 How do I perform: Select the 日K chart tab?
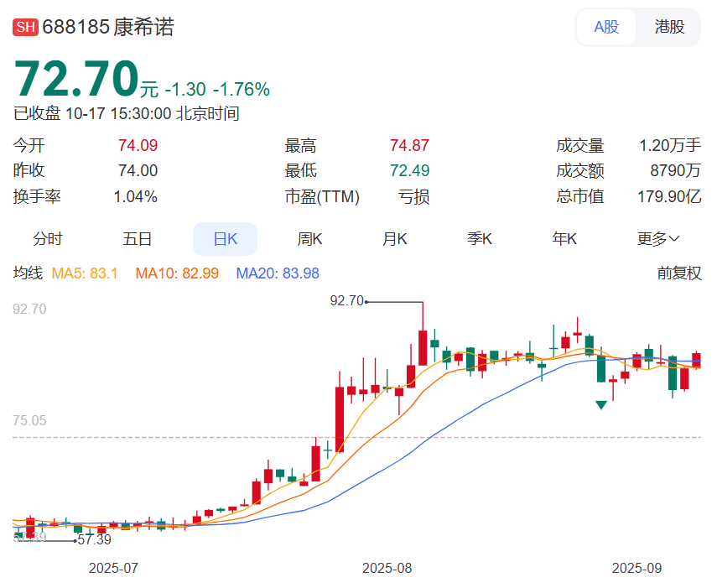click(x=225, y=239)
